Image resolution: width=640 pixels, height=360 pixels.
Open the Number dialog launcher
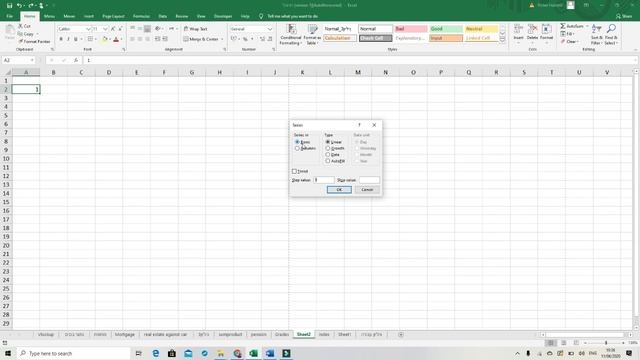273,49
